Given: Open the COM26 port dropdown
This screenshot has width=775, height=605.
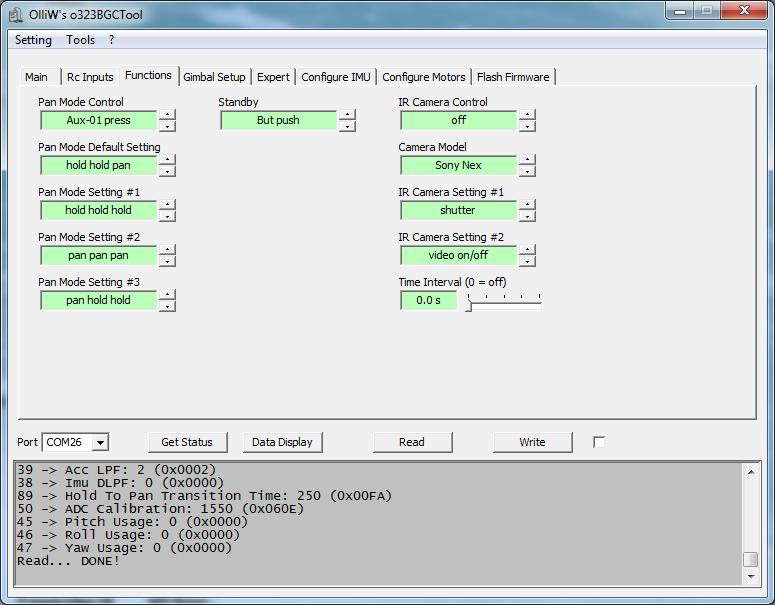Looking at the screenshot, I should click(101, 442).
